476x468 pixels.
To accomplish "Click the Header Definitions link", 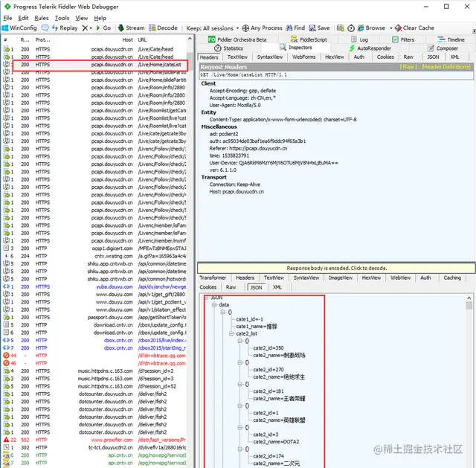I will point(446,67).
